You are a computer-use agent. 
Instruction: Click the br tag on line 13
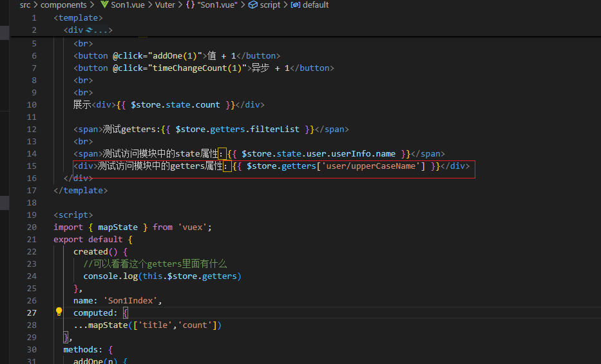coord(83,141)
